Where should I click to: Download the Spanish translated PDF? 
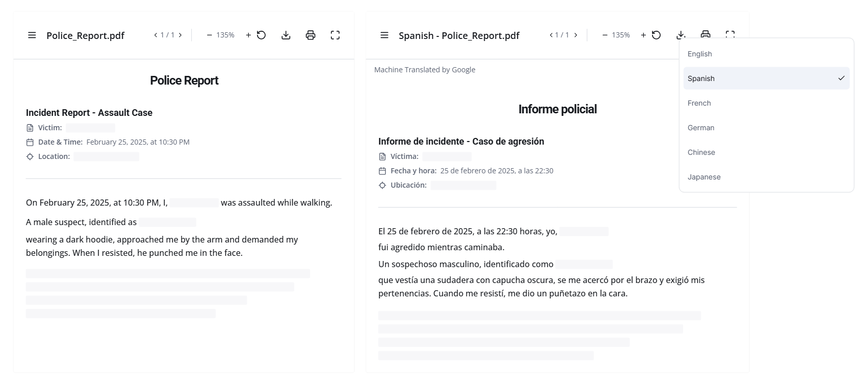point(681,34)
